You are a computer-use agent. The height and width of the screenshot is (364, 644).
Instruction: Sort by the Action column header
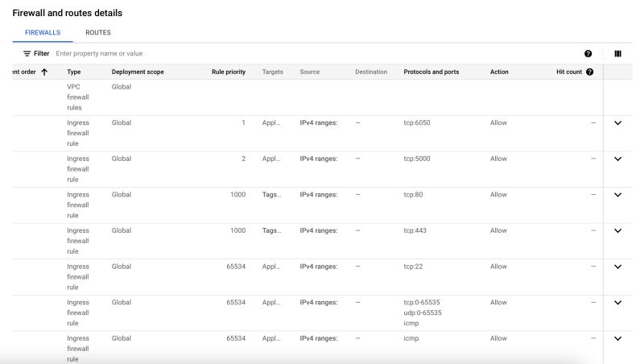(x=499, y=72)
